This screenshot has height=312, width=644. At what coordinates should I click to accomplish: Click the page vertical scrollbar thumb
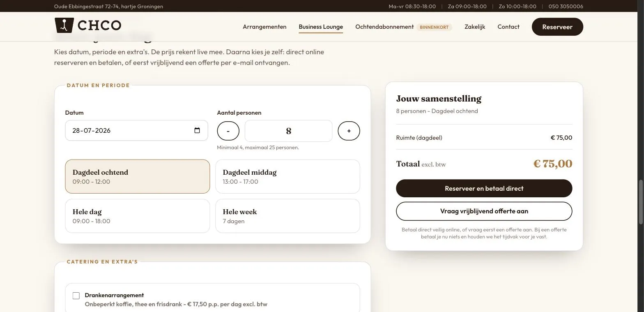(x=641, y=202)
